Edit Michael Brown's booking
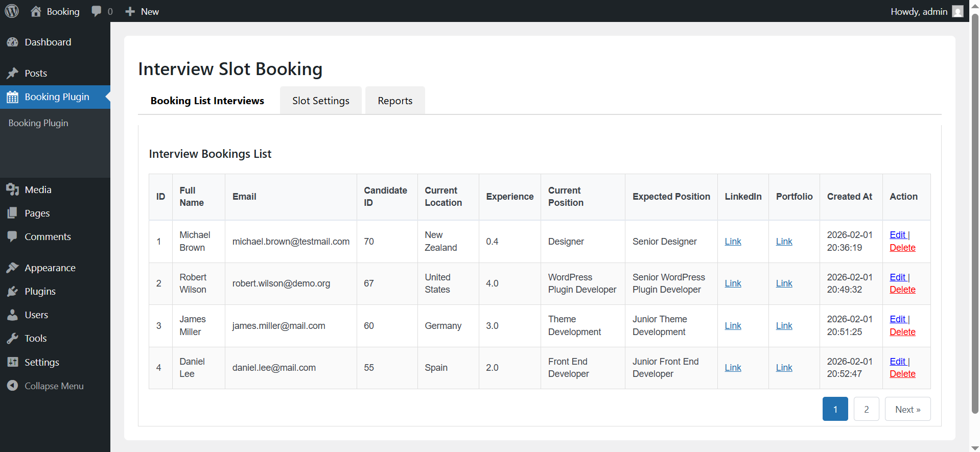The image size is (980, 452). click(898, 235)
